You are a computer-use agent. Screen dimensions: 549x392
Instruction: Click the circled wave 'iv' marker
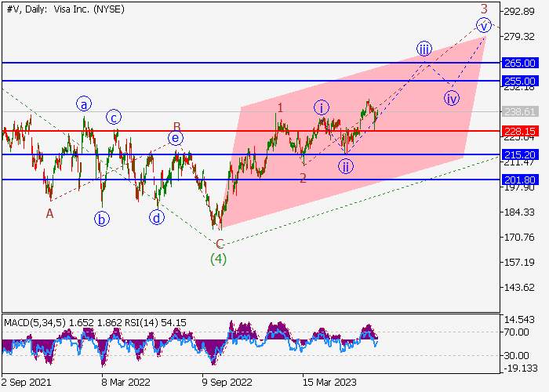[x=452, y=98]
